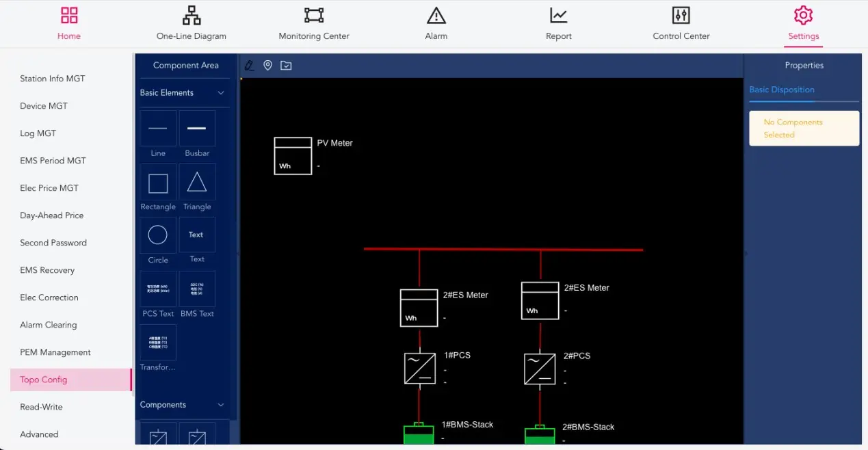Pick the Rectangle shape element
The height and width of the screenshot is (450, 868).
coord(158,182)
